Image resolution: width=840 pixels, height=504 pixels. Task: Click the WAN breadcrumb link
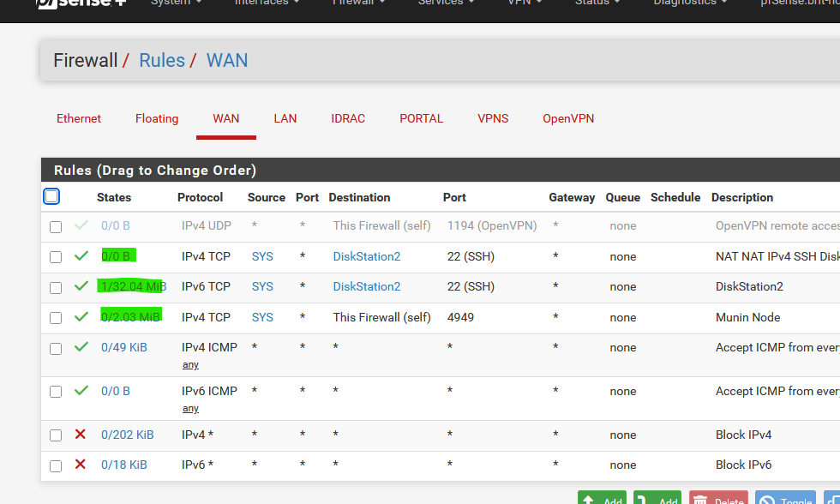point(227,61)
